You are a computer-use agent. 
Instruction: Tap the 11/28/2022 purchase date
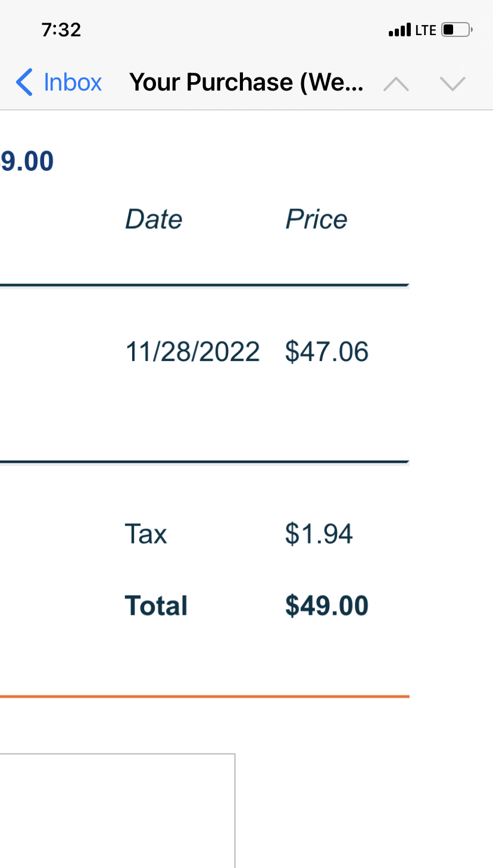[x=192, y=351]
